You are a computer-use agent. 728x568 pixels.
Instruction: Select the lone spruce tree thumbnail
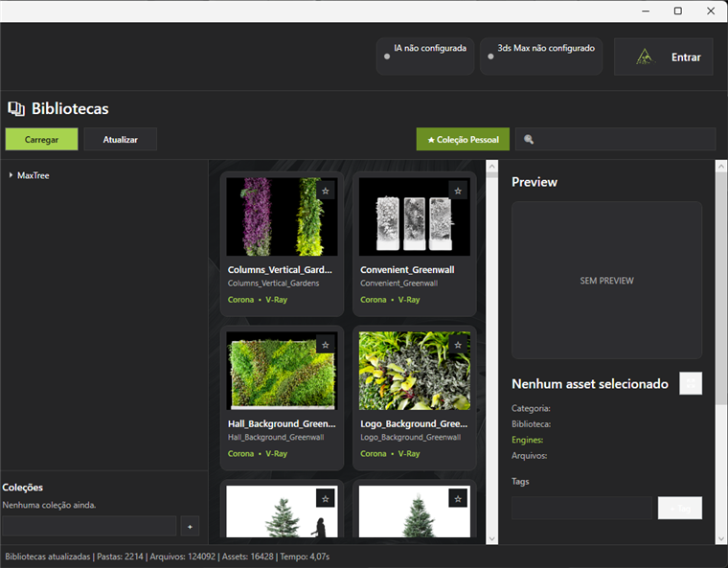click(x=415, y=511)
